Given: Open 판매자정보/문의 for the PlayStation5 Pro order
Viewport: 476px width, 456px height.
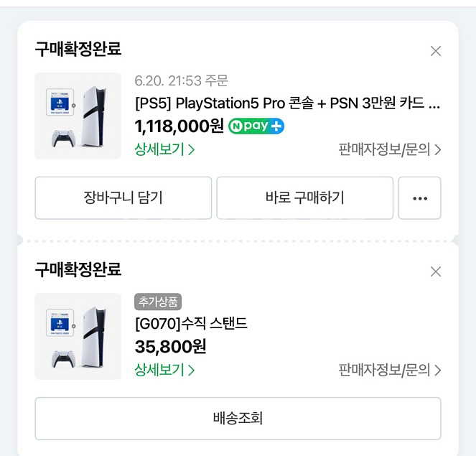Looking at the screenshot, I should [389, 149].
